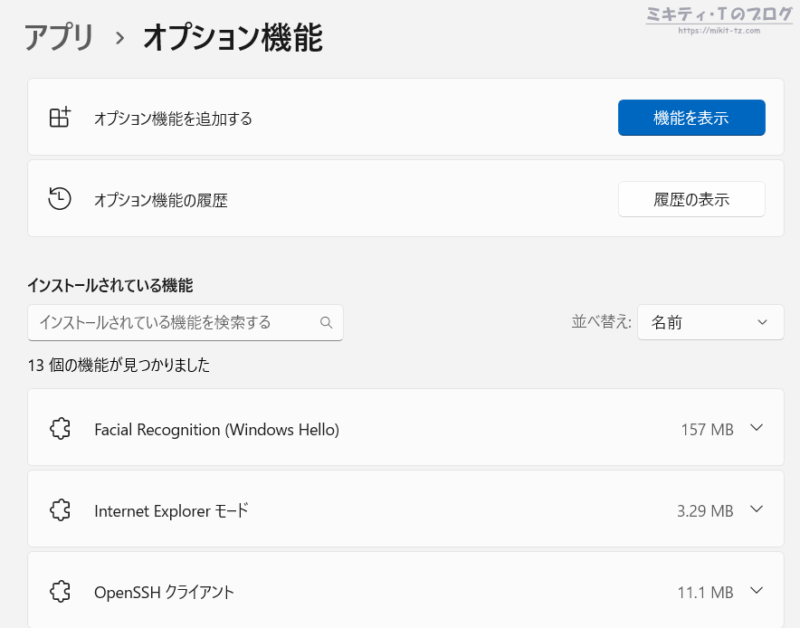The image size is (800, 628).
Task: Select the Facial Recognition (Windows Hello) label
Action: pos(217,430)
